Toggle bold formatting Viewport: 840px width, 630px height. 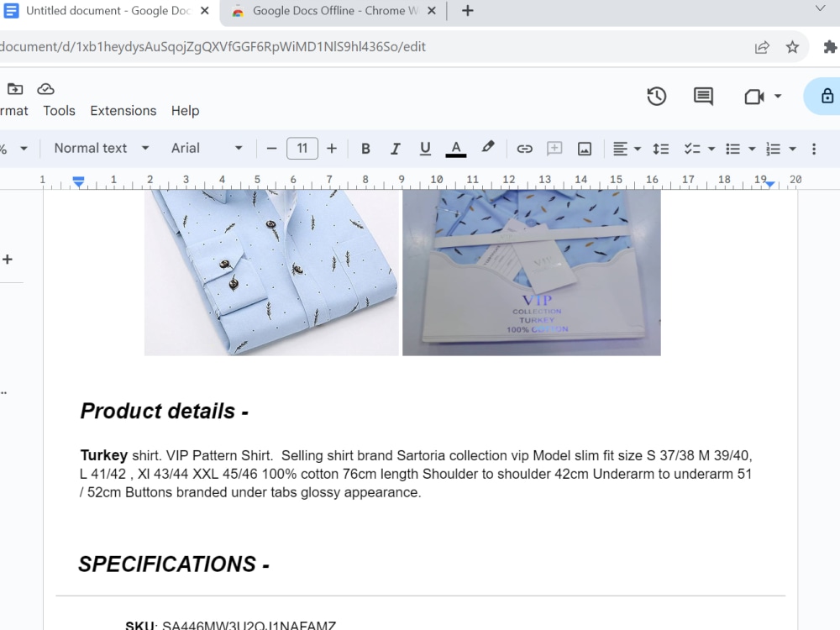[x=365, y=149]
